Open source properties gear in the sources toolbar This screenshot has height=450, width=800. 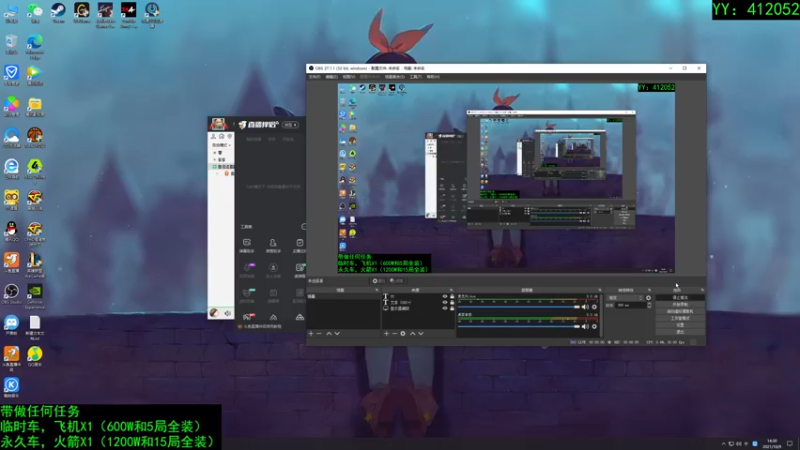403,334
